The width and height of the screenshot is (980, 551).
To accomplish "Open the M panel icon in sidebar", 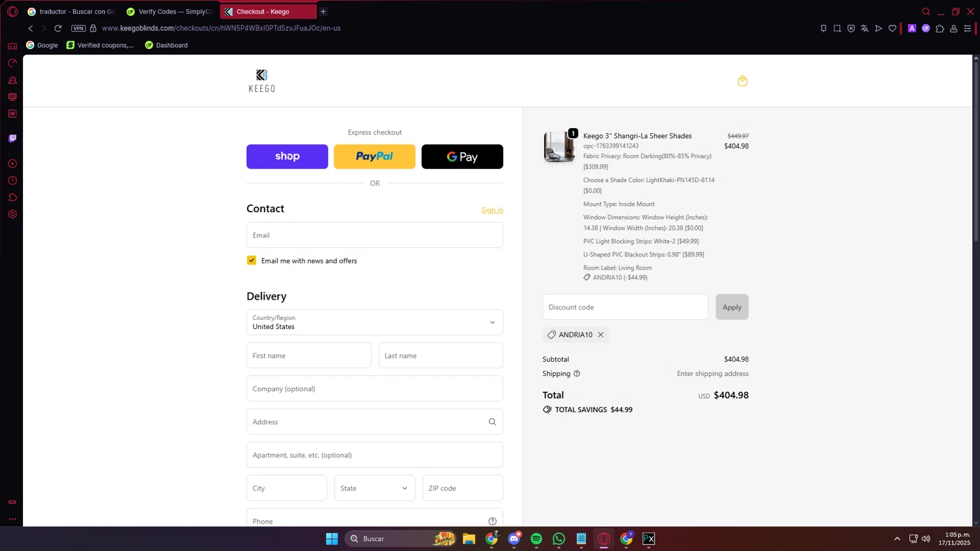I will coord(12,114).
